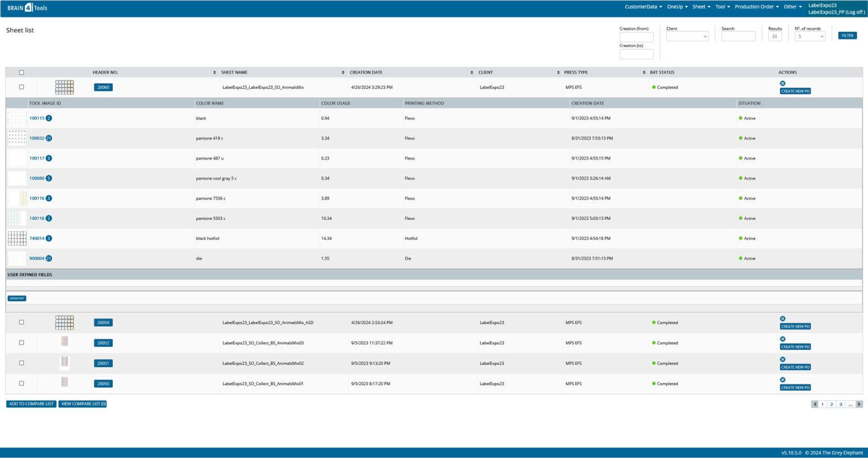Click VIEW COMPARE LIST (0) button
Viewport: 868px width, 458px height.
(83, 404)
